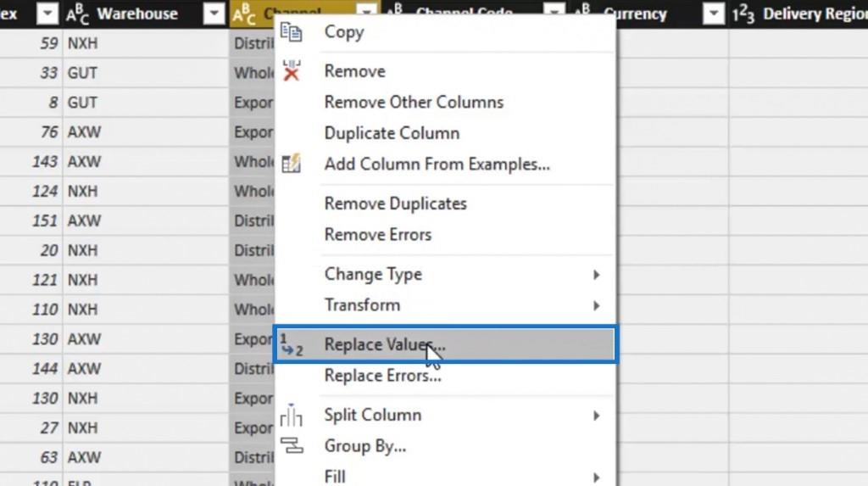This screenshot has height=486, width=868.
Task: Click the ABC type icon of Currency column
Action: point(582,11)
